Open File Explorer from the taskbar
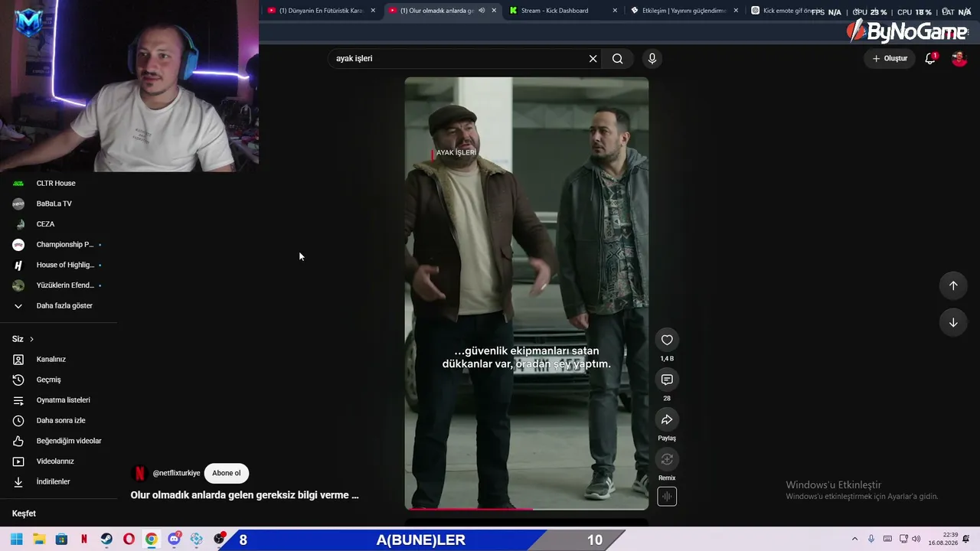This screenshot has height=551, width=980. tap(39, 540)
